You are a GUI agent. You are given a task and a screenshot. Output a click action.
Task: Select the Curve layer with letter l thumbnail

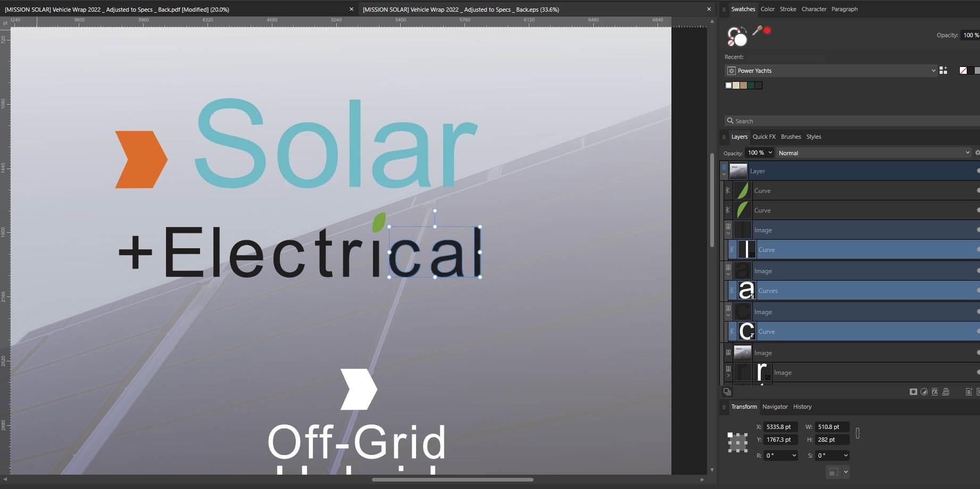pos(853,250)
